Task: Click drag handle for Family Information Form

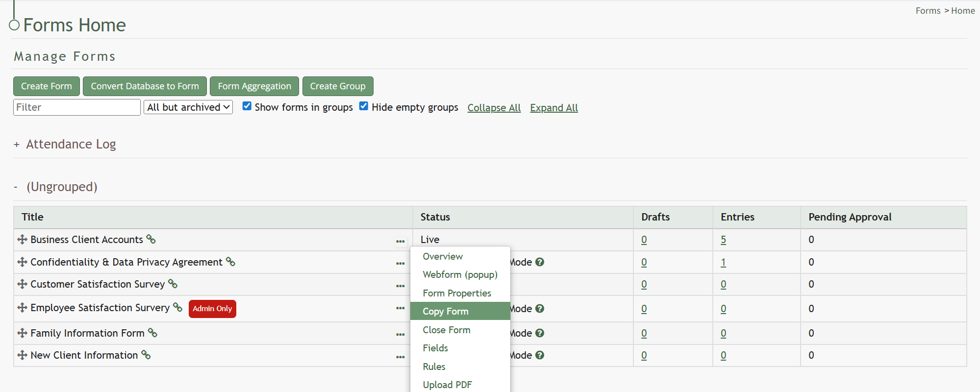Action: [x=22, y=333]
